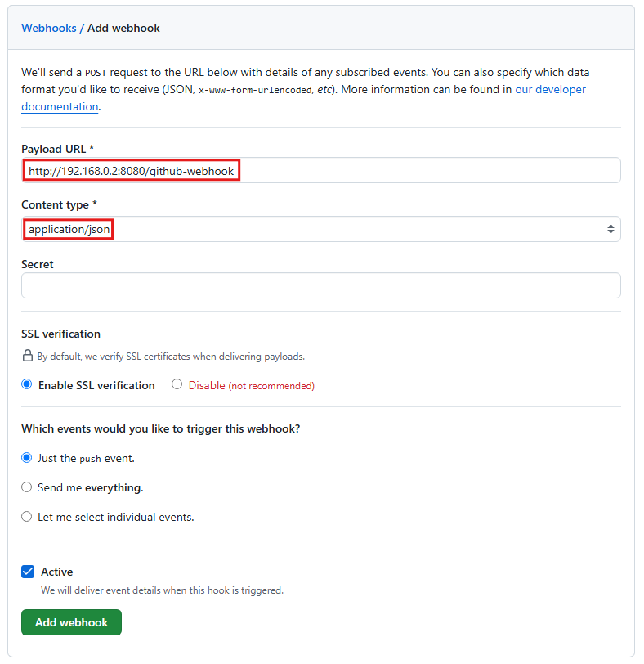Open our developer documentation link
Viewport: 644px width, 664px height.
[x=550, y=90]
